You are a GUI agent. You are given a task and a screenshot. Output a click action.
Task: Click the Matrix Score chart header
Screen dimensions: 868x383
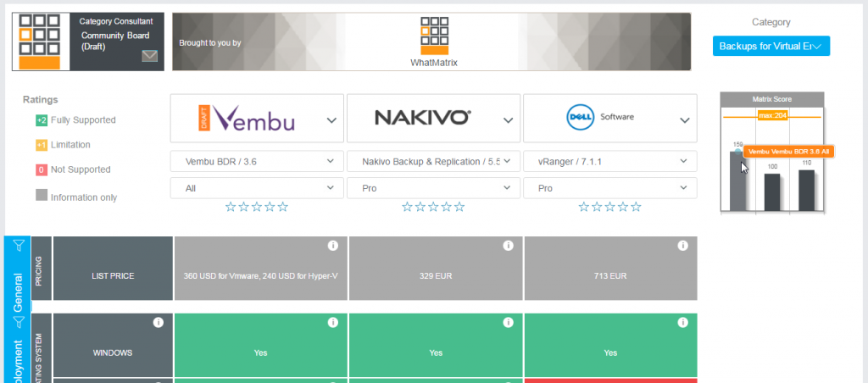[x=771, y=99]
